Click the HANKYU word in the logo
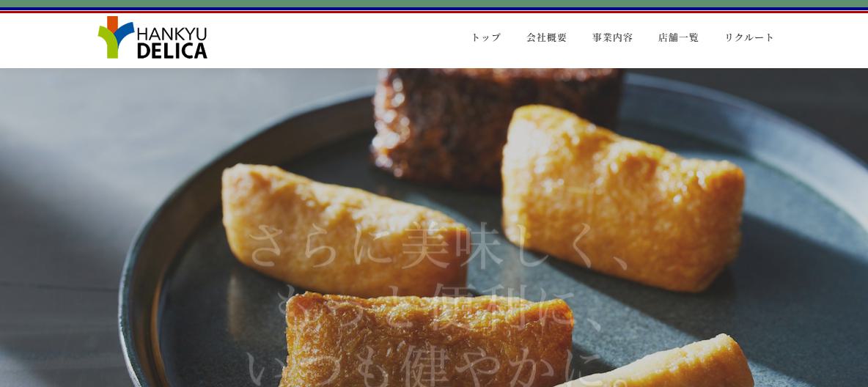This screenshot has height=387, width=868. [172, 33]
